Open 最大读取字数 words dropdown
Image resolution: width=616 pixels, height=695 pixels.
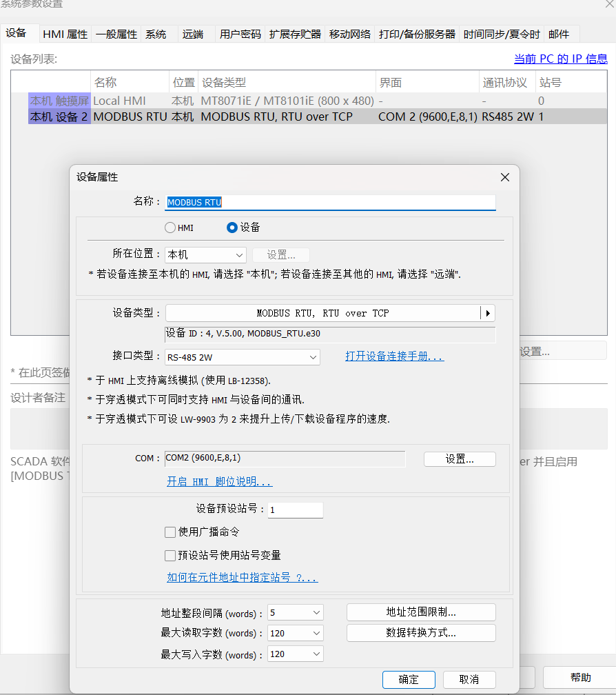tap(296, 633)
